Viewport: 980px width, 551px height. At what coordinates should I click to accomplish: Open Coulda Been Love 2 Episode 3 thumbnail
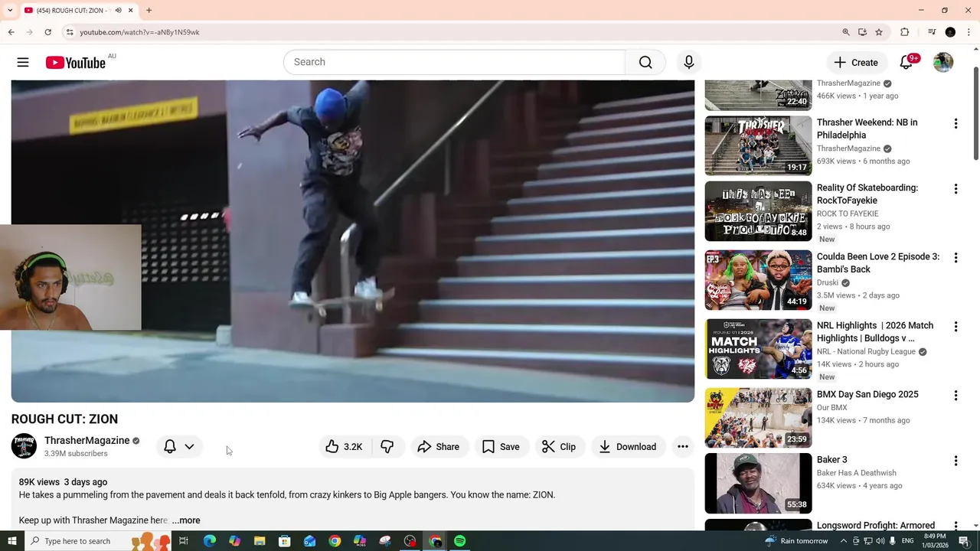(x=758, y=280)
